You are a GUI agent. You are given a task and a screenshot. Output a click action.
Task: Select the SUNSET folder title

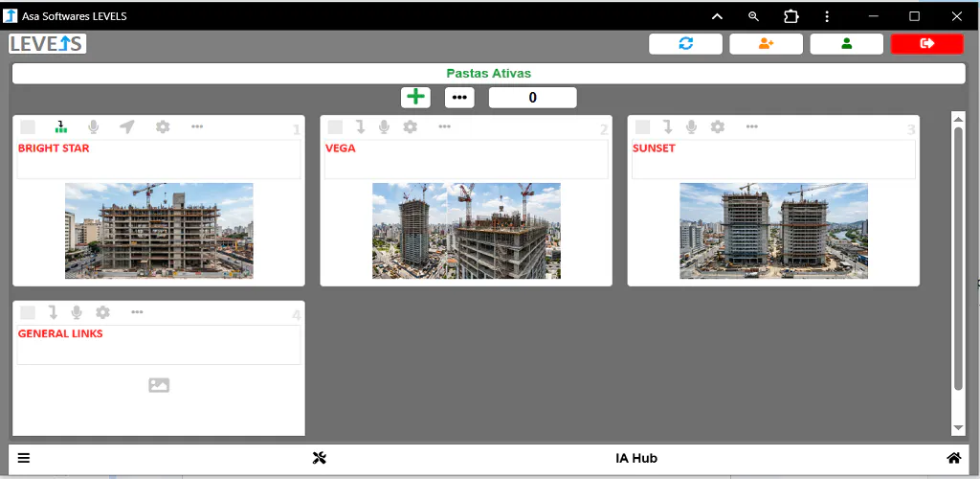(654, 148)
